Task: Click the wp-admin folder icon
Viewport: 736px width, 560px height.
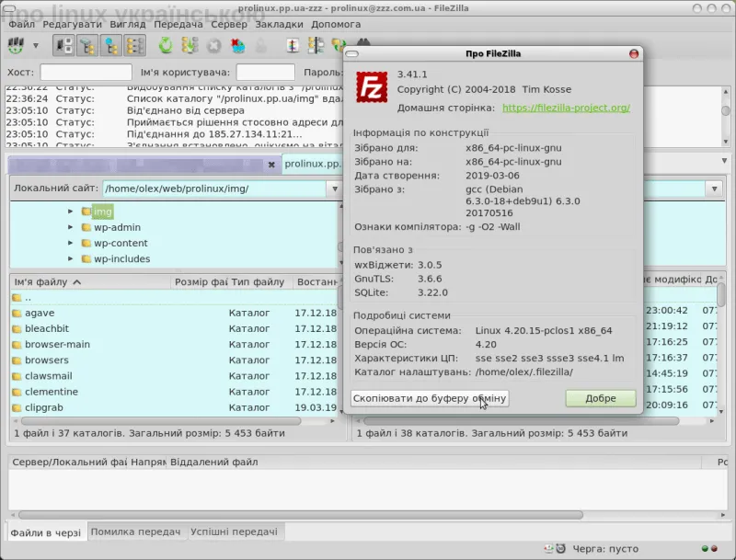Action: (86, 227)
